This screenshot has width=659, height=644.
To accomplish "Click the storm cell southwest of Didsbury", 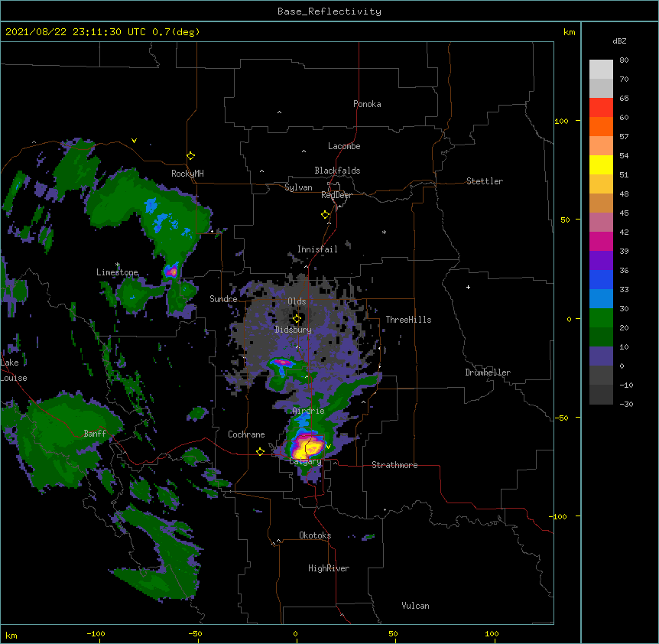I will tap(283, 363).
